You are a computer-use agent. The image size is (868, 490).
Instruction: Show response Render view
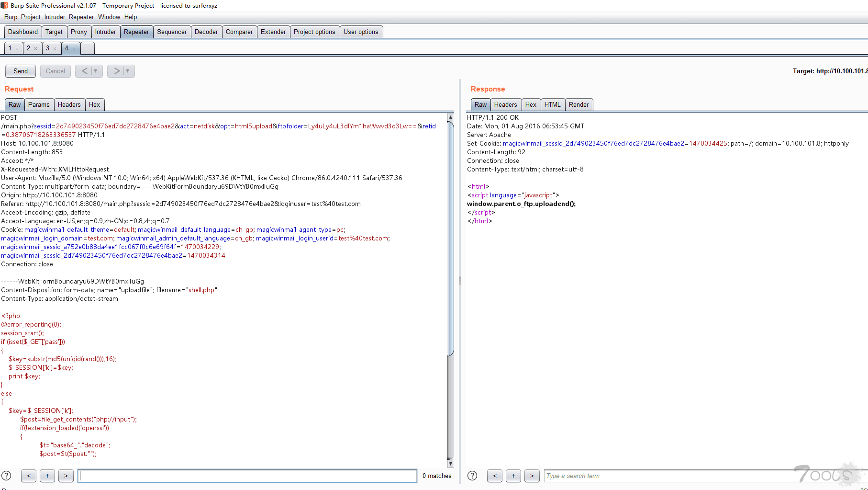pyautogui.click(x=579, y=104)
